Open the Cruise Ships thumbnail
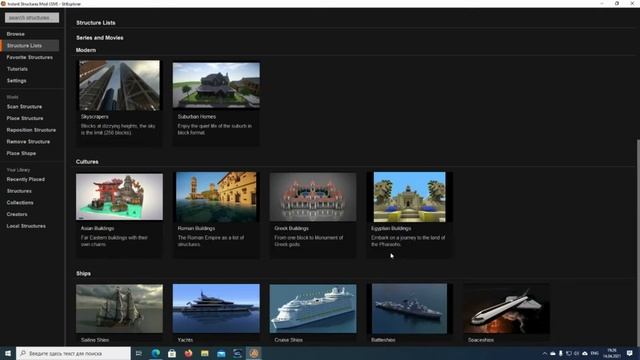Screen dimensions: 640x360 (313, 309)
